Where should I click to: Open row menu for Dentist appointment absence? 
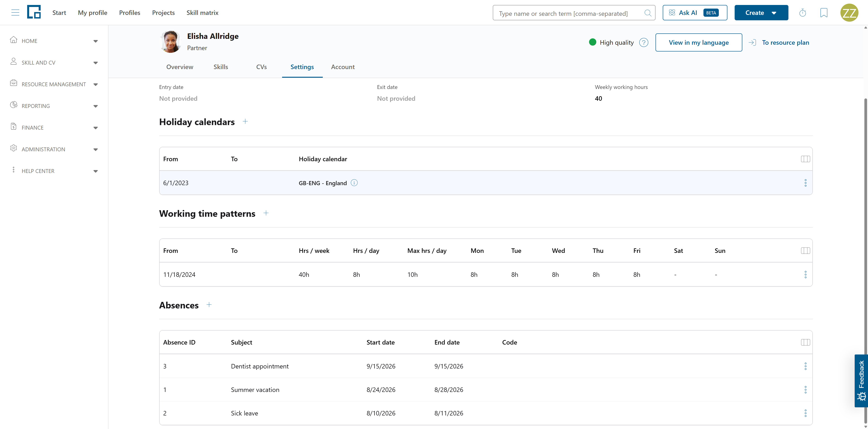click(x=805, y=366)
